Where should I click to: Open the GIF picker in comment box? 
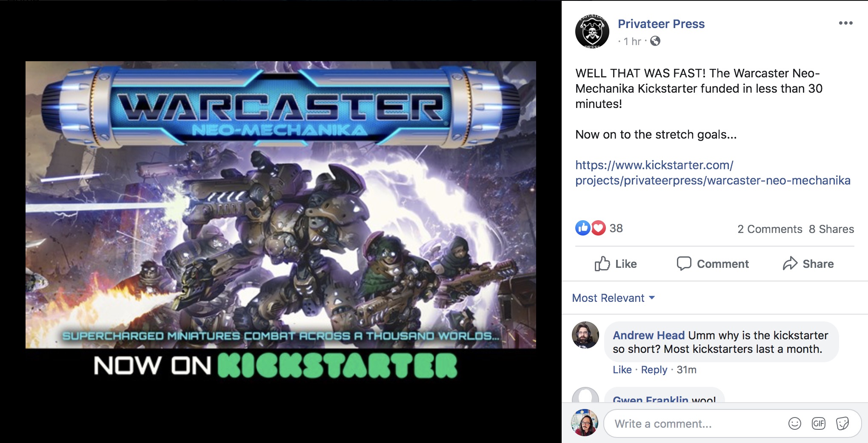[818, 423]
